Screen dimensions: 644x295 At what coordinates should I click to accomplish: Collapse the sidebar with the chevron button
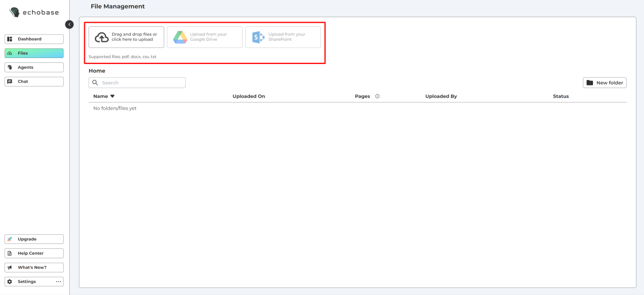(69, 24)
